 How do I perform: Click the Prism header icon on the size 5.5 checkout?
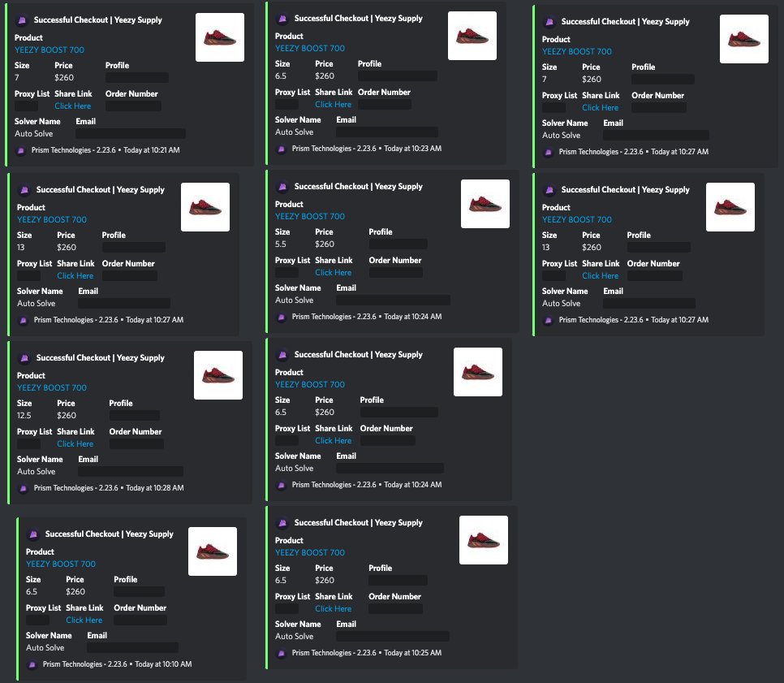click(x=282, y=187)
